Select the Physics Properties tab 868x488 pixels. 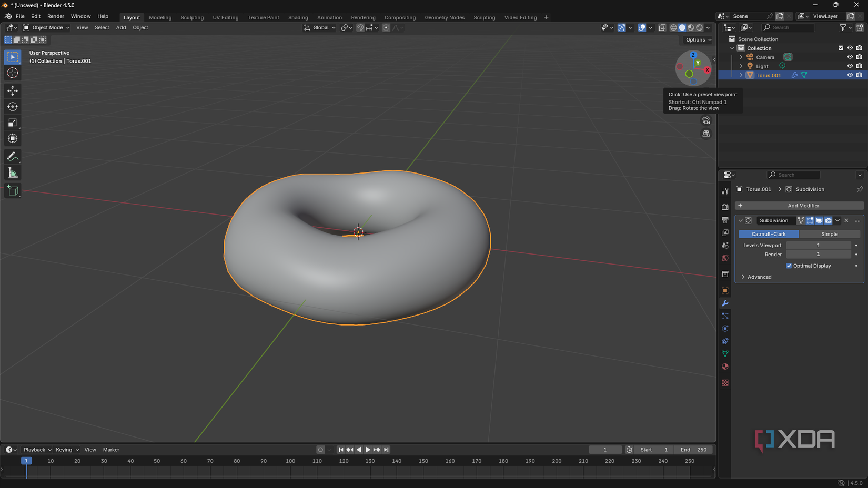[x=725, y=328]
